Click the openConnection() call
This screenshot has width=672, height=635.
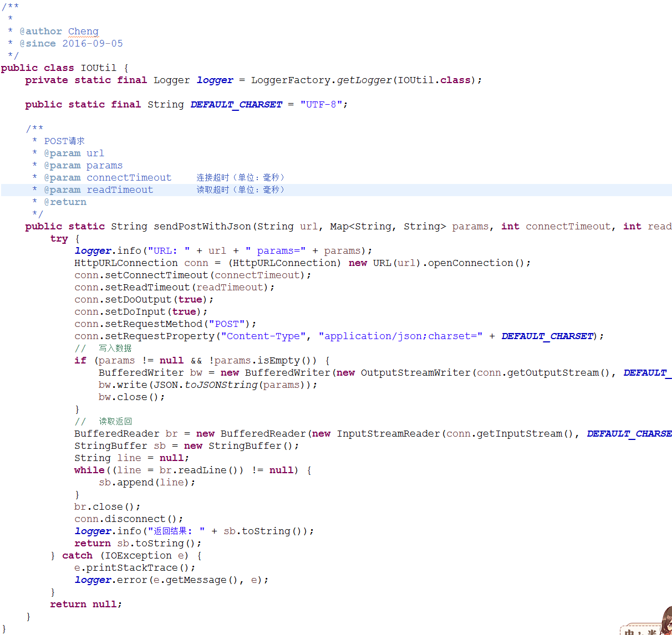[476, 263]
